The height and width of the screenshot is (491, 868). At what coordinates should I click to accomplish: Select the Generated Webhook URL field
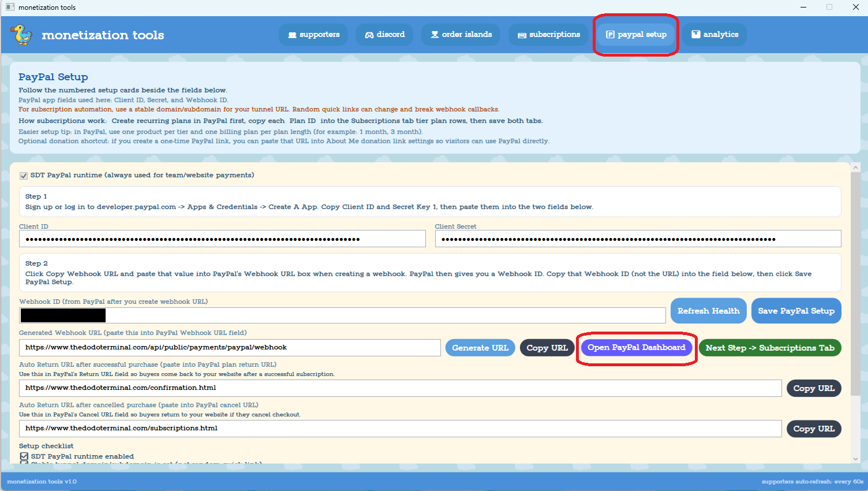230,348
